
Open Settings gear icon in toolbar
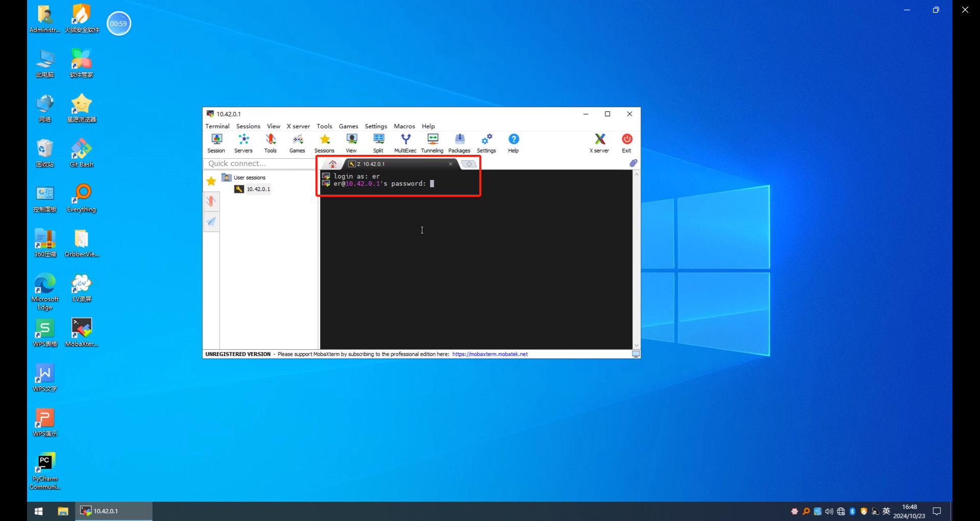[486, 143]
